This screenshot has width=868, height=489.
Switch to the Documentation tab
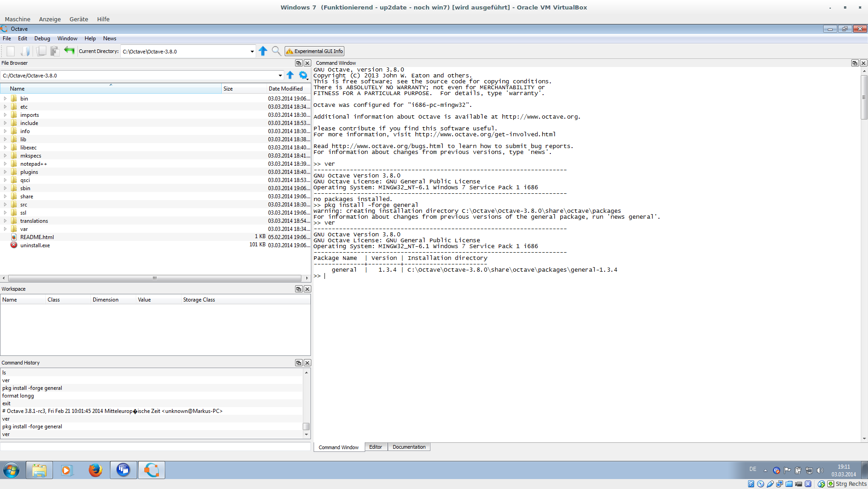pos(409,447)
